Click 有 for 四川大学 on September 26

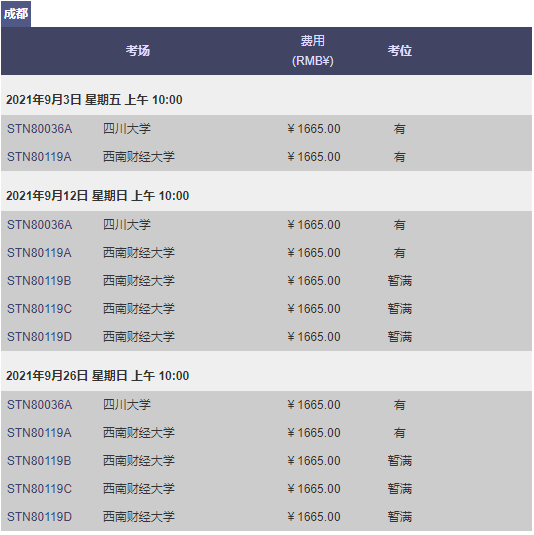tap(400, 405)
